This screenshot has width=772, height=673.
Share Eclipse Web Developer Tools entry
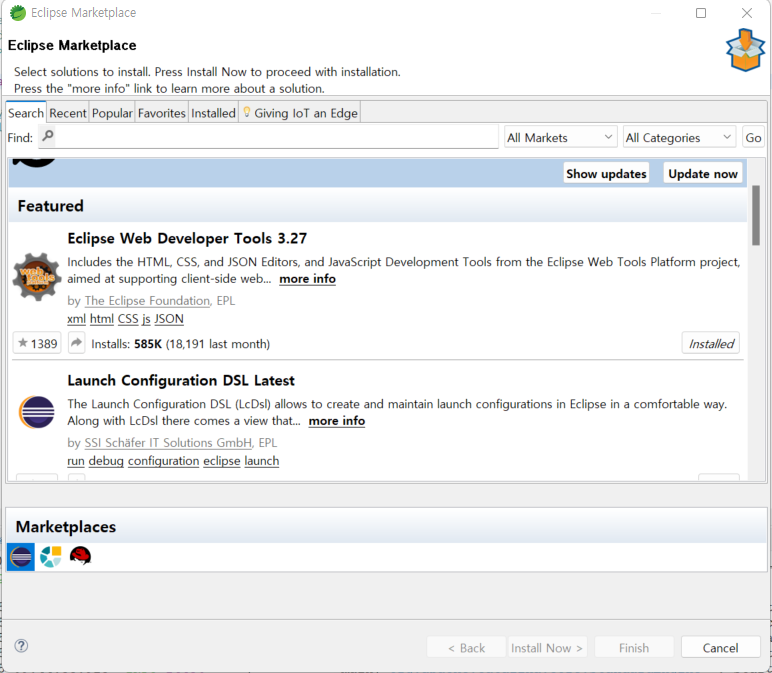(76, 343)
